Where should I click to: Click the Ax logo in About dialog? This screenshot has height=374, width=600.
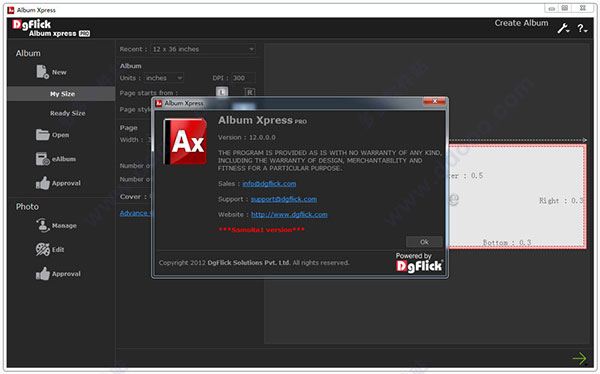[x=185, y=141]
